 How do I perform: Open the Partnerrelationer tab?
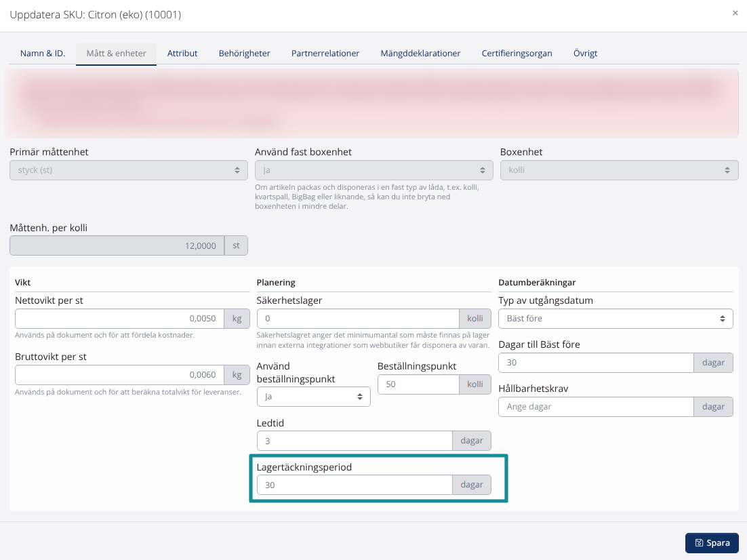click(324, 52)
